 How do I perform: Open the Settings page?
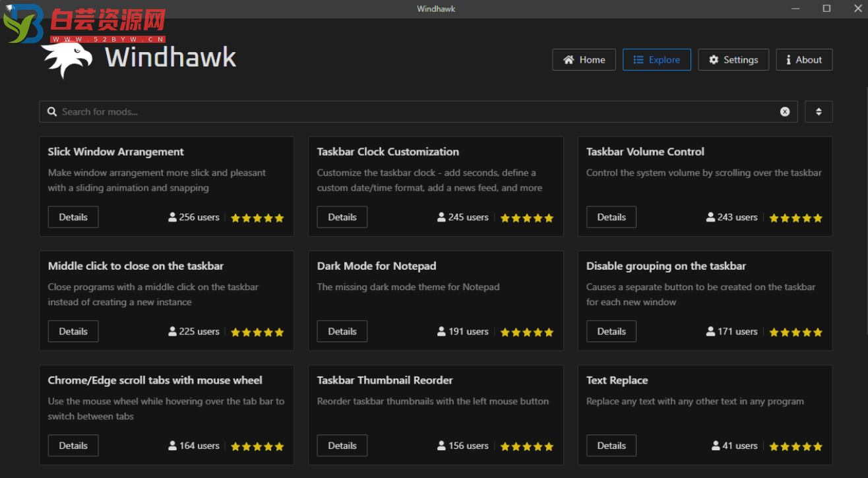(x=733, y=59)
